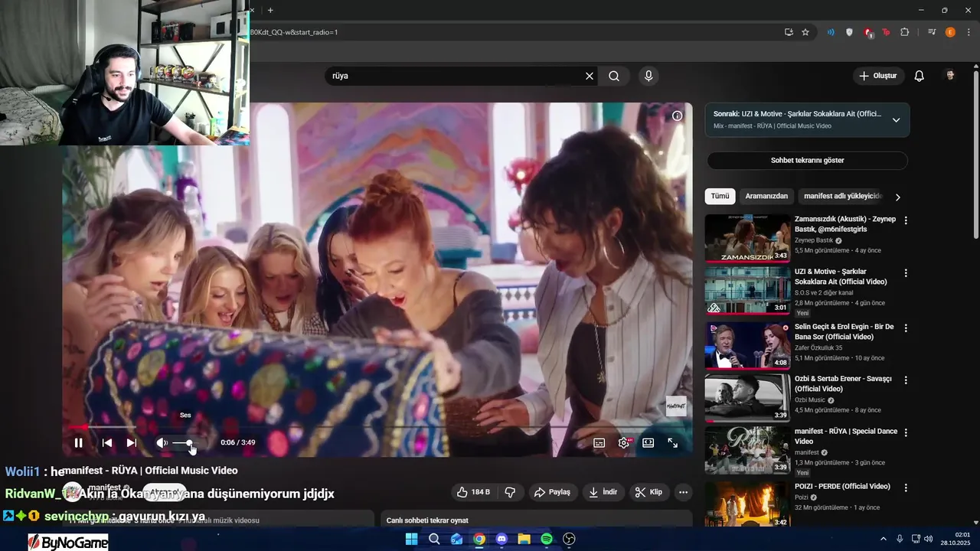Go to the previous video in the player
This screenshot has height=551, width=980.
coord(107,442)
